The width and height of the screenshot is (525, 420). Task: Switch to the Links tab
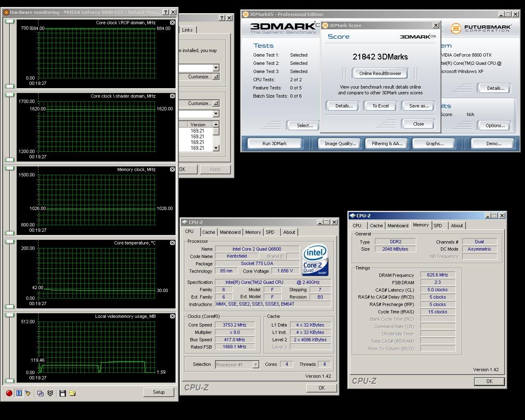point(187,30)
